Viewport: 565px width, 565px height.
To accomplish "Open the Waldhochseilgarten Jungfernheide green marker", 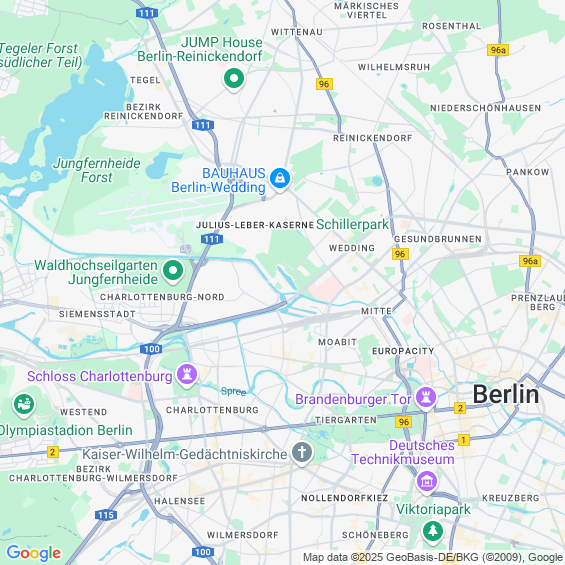I will pos(173,271).
